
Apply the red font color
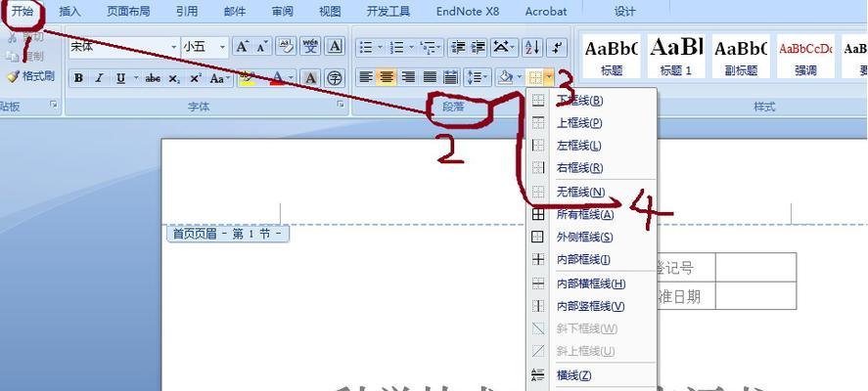click(277, 78)
